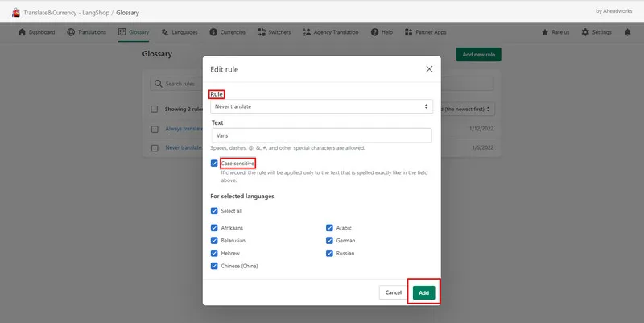The width and height of the screenshot is (644, 323).
Task: Uncheck the Select all checkbox
Action: (214, 211)
